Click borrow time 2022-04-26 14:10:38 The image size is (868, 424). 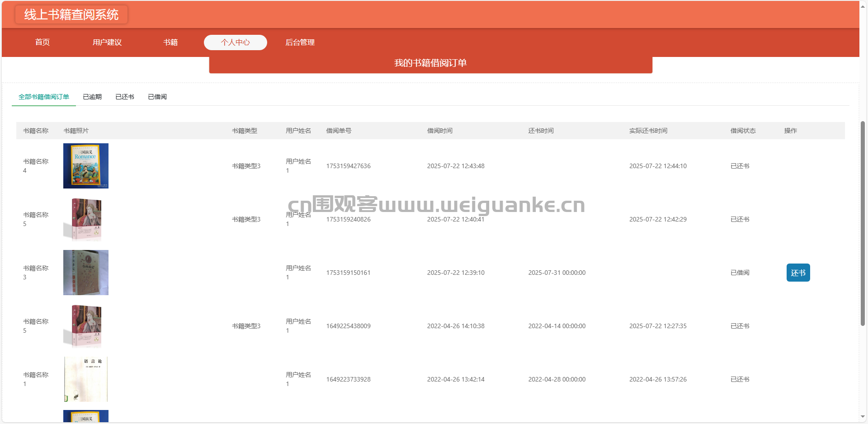[456, 326]
